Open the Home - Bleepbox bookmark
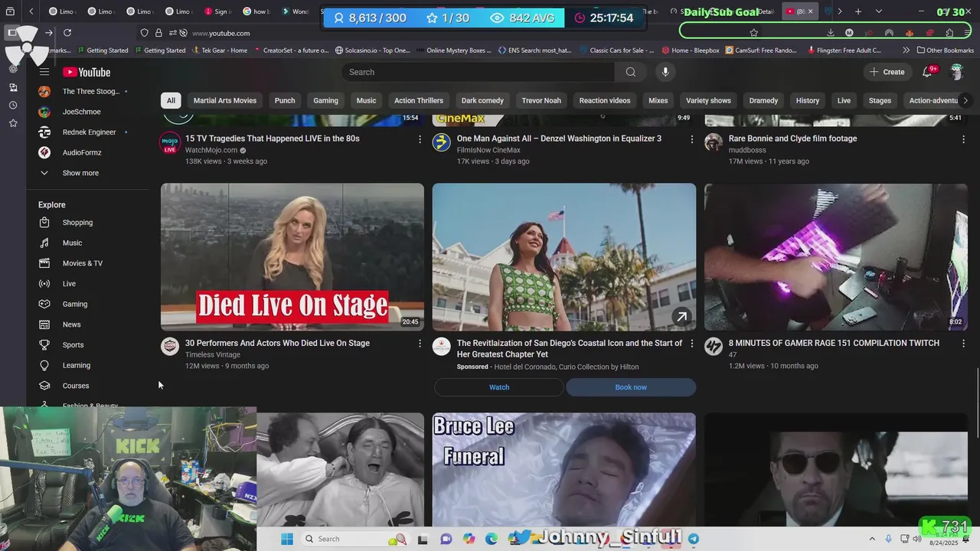The width and height of the screenshot is (980, 551). [x=689, y=51]
